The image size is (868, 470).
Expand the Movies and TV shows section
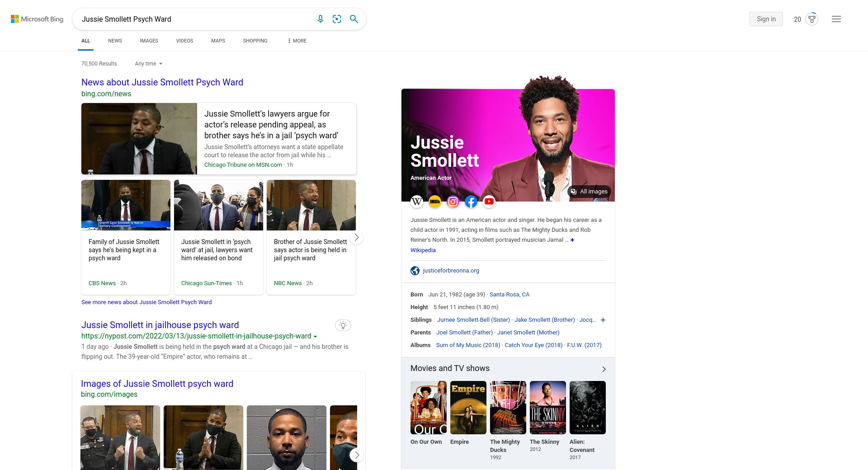604,369
